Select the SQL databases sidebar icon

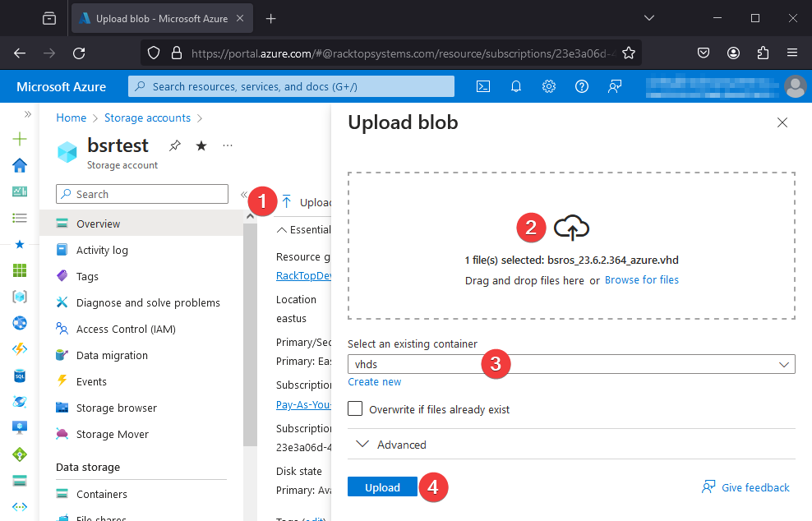pyautogui.click(x=20, y=375)
